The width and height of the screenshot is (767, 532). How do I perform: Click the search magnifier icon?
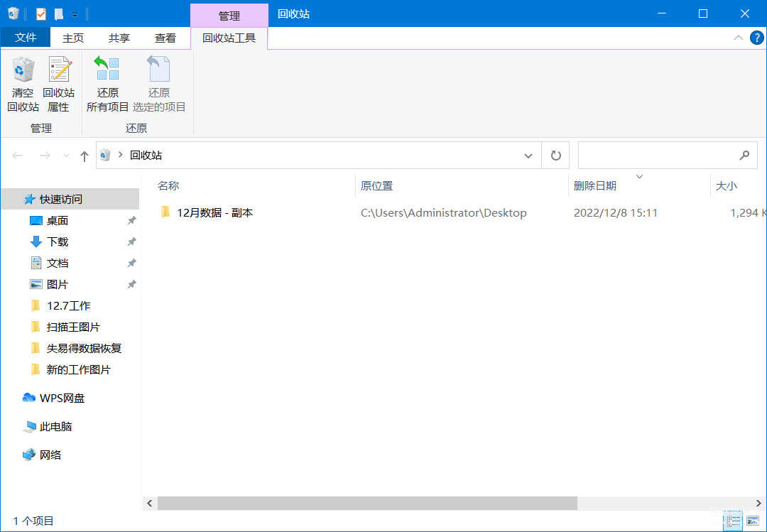(x=744, y=155)
